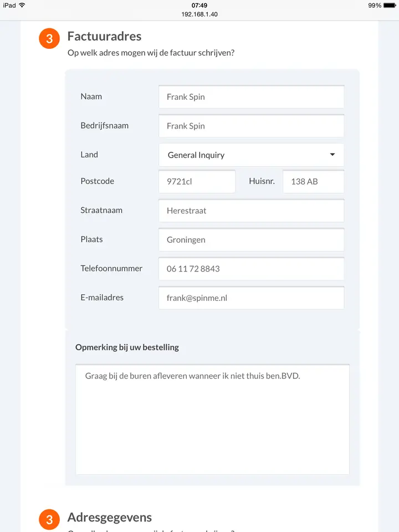The height and width of the screenshot is (532, 399).
Task: Tap the 99% battery percentage text
Action: pyautogui.click(x=375, y=6)
